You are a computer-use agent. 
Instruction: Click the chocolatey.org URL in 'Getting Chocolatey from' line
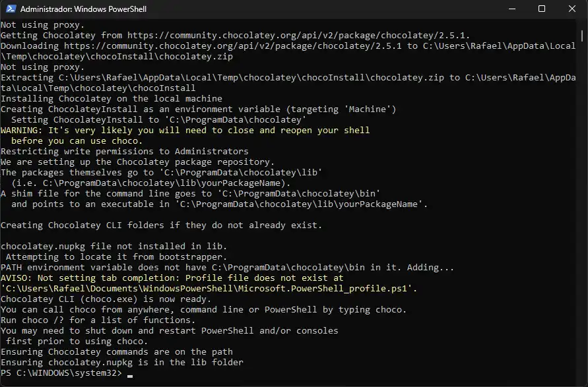point(298,35)
